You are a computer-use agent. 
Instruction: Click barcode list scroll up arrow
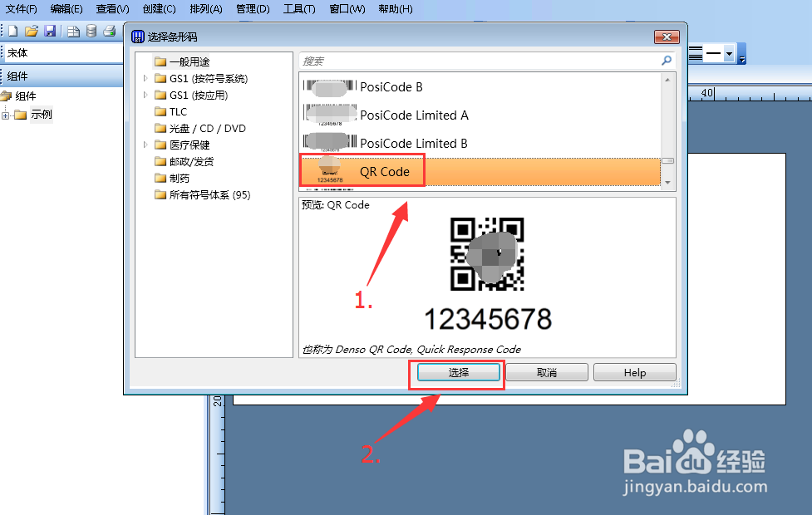pos(667,80)
